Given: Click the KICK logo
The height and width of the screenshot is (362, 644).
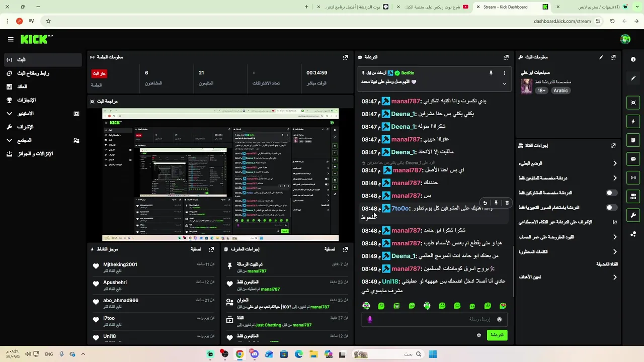Looking at the screenshot, I should pyautogui.click(x=37, y=39).
